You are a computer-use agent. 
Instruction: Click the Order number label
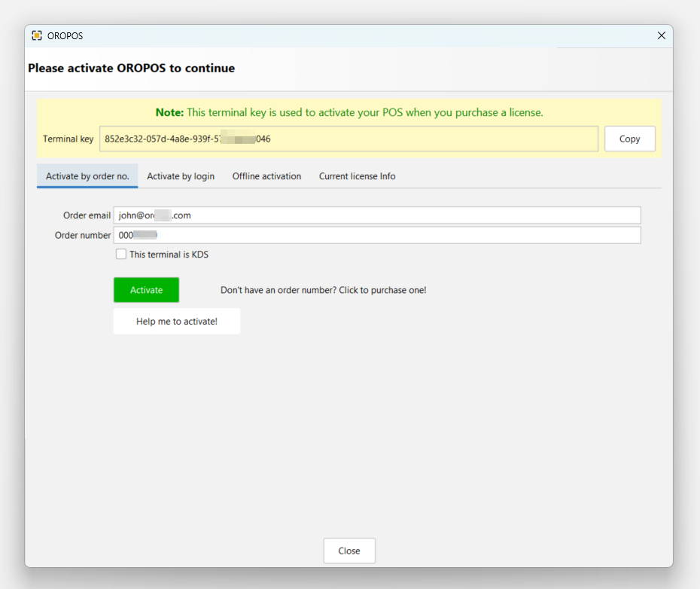tap(83, 235)
